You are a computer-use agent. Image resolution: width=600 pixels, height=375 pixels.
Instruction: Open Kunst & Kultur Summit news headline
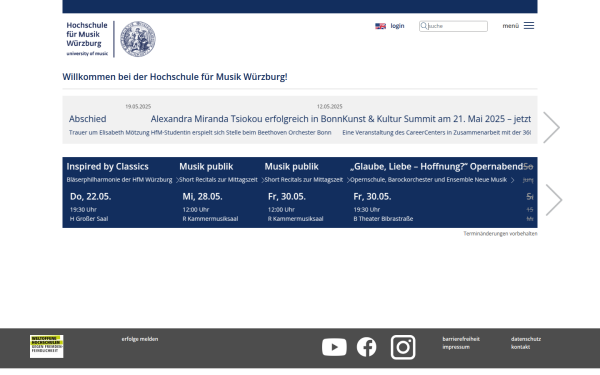tap(436, 119)
